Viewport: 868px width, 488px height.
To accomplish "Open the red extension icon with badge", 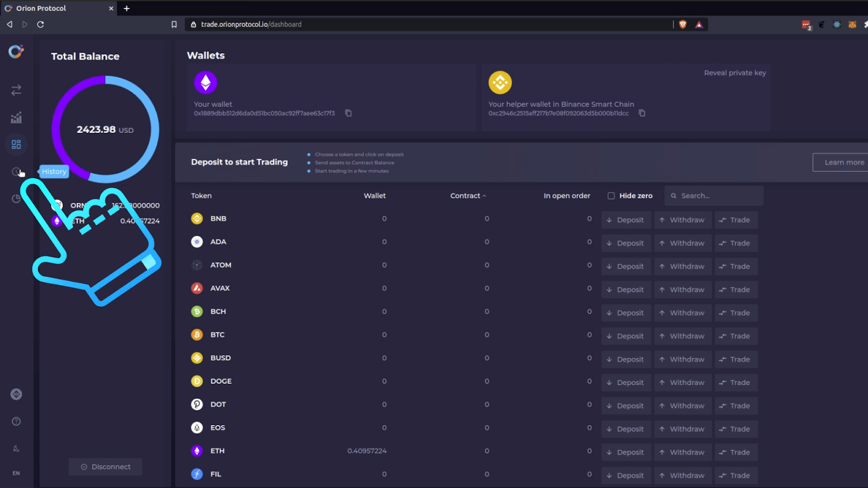I will (x=806, y=25).
